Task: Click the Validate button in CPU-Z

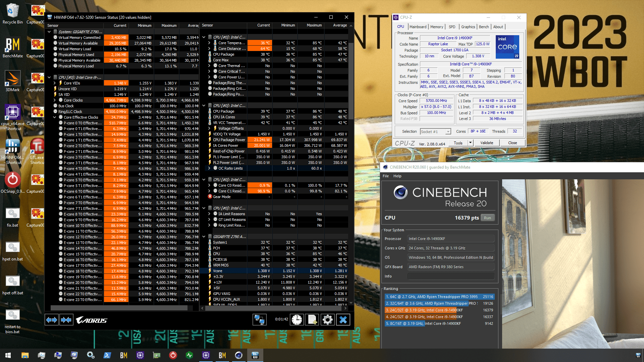Action: 486,143
